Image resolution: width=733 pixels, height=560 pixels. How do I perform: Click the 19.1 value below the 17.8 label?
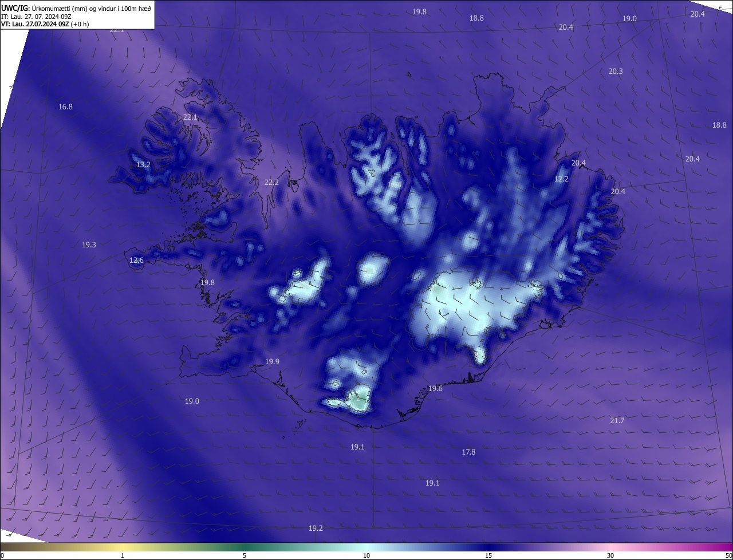[x=432, y=483]
